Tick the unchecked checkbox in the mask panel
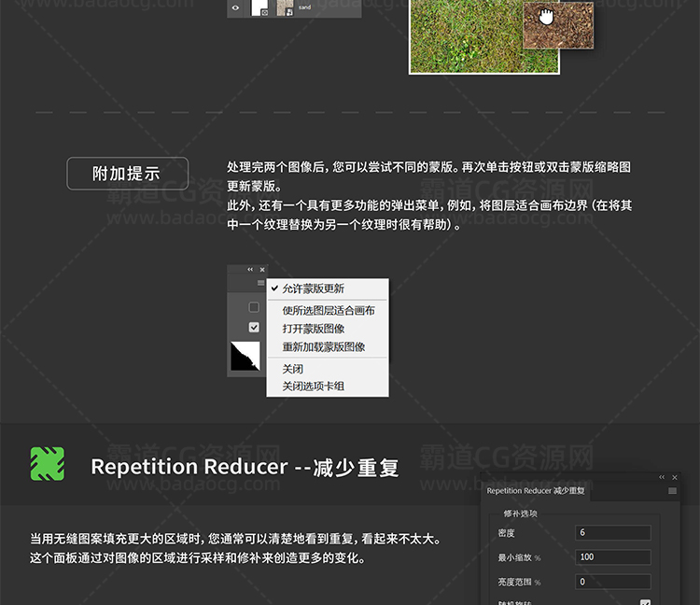The width and height of the screenshot is (700, 605). click(x=254, y=307)
